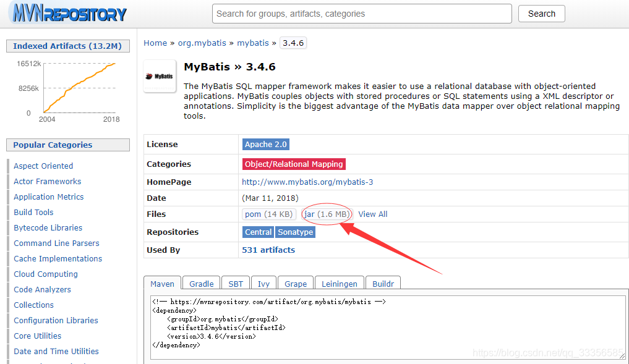
Task: Download the pom (14 KB) file
Action: coord(269,214)
